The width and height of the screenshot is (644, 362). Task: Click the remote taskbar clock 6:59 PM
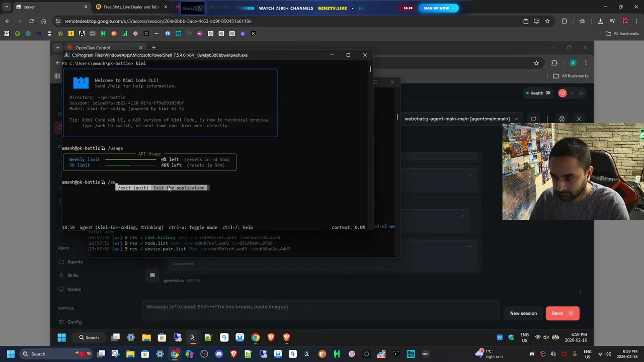[577, 337]
